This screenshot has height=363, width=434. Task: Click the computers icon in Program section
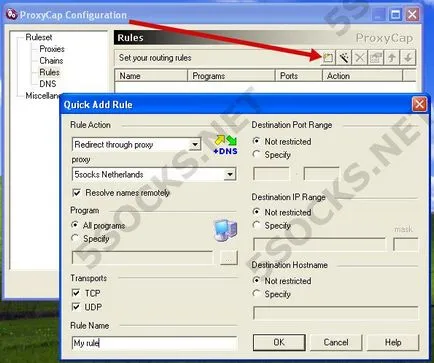[x=225, y=230]
